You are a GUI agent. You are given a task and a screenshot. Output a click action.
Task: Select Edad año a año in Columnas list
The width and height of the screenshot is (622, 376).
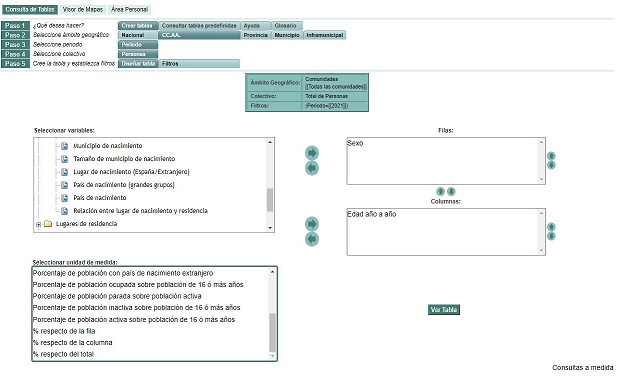[372, 214]
